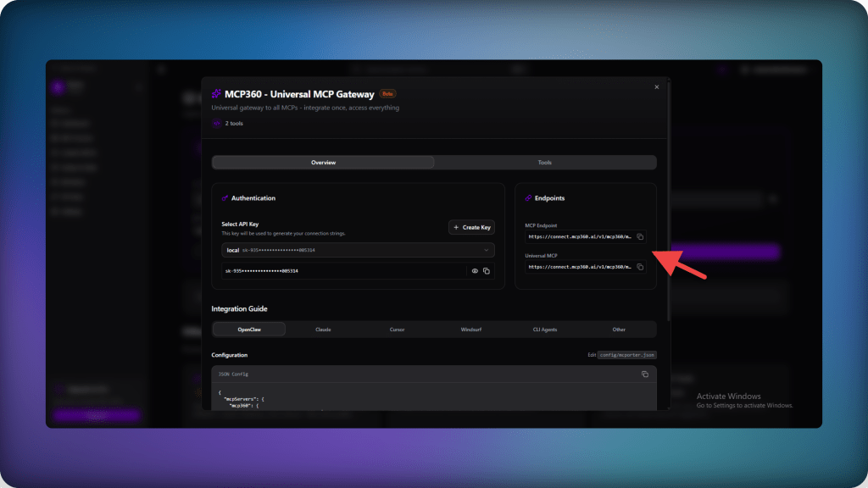Click the config/mcporter.json file label
868x488 pixels.
(626, 355)
